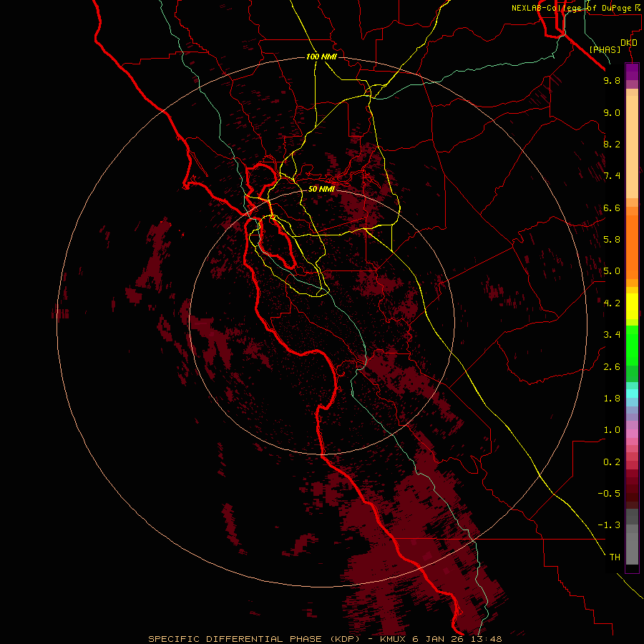Screen dimensions: 644x644
Task: Click the 1.8 color scale value
Action: tap(612, 399)
